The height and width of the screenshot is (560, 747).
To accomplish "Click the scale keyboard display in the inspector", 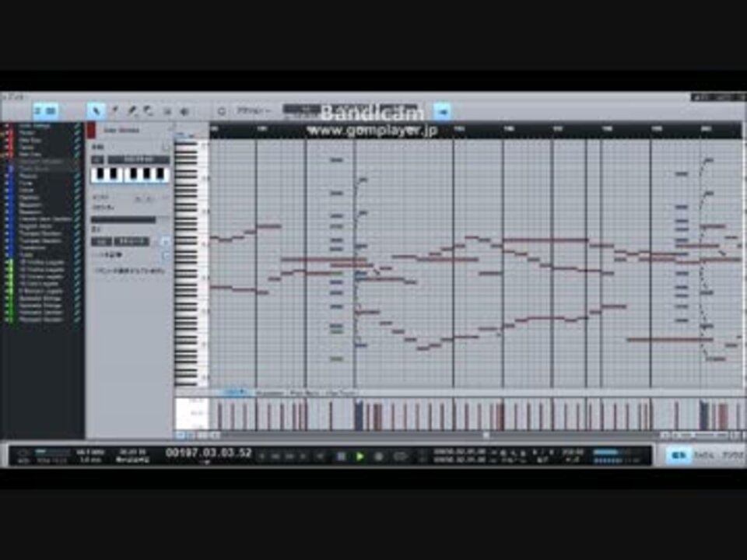I will 130,174.
